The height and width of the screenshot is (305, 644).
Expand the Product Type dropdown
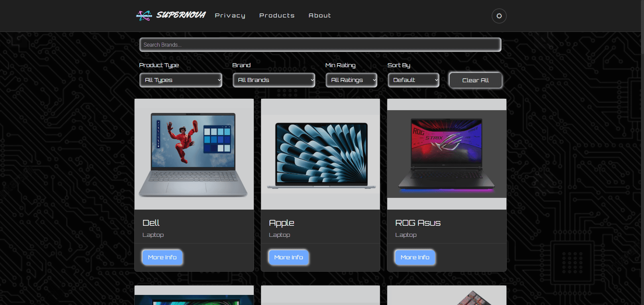coord(181,80)
